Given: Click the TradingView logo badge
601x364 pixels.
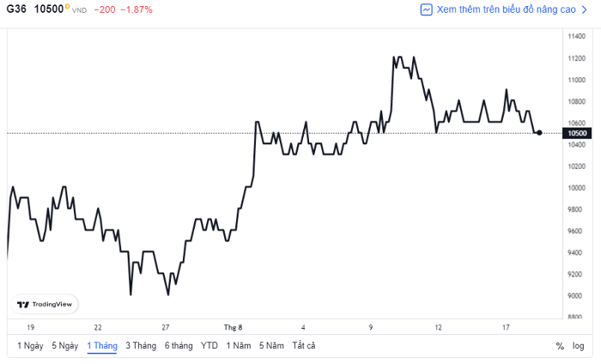Looking at the screenshot, I should pos(45,304).
